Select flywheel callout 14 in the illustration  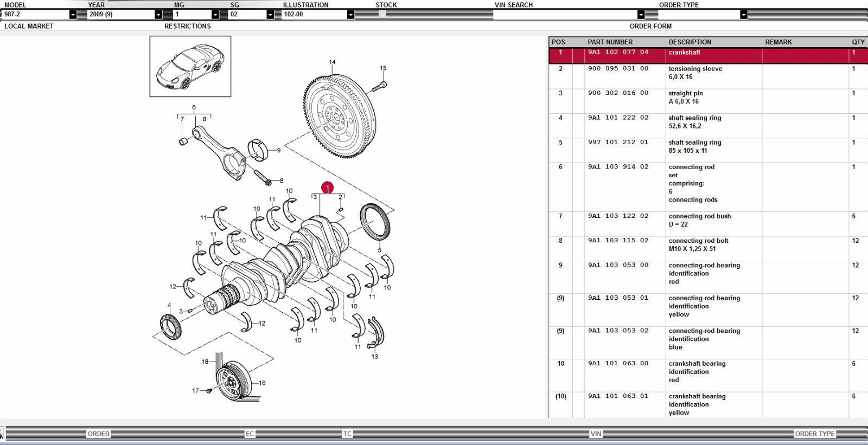tap(332, 62)
